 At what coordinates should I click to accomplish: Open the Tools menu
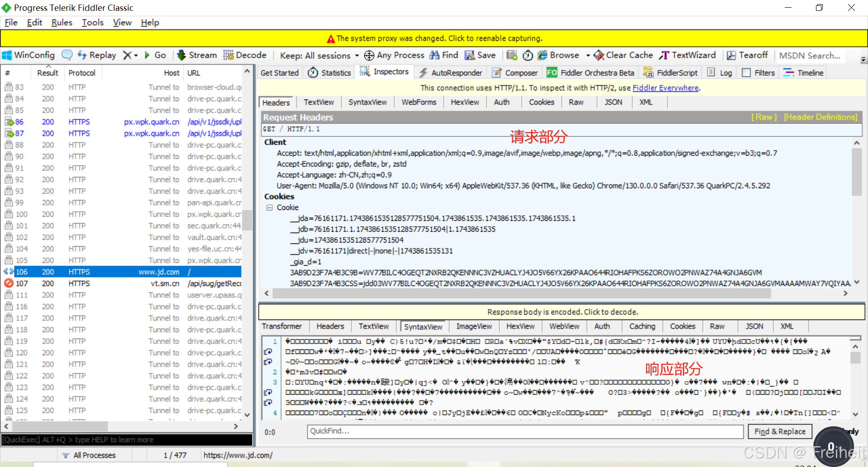coord(93,23)
